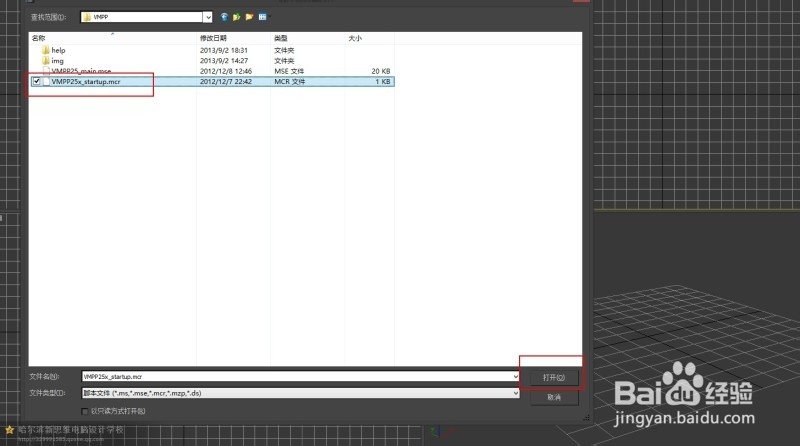Click the date 2012/12/8 12:46
Viewport: 800px width, 446px height.
tap(226, 71)
